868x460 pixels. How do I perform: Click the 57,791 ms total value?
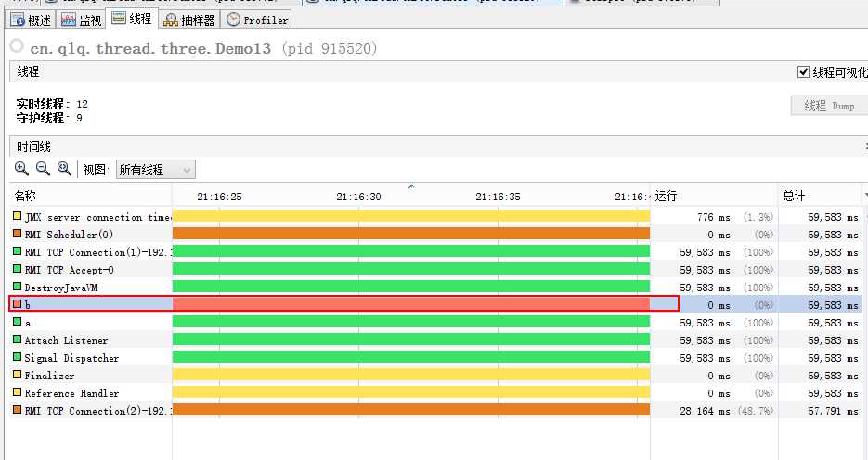pos(833,411)
